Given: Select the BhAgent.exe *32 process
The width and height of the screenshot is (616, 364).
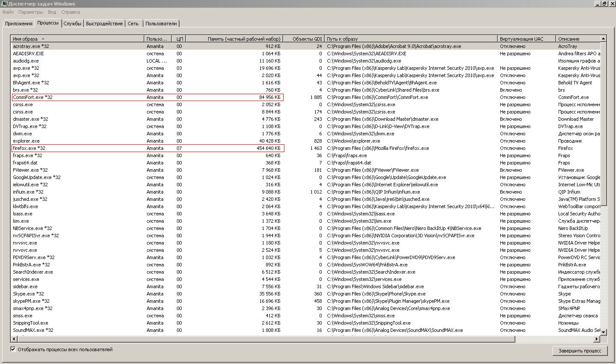Looking at the screenshot, I should click(306, 83).
